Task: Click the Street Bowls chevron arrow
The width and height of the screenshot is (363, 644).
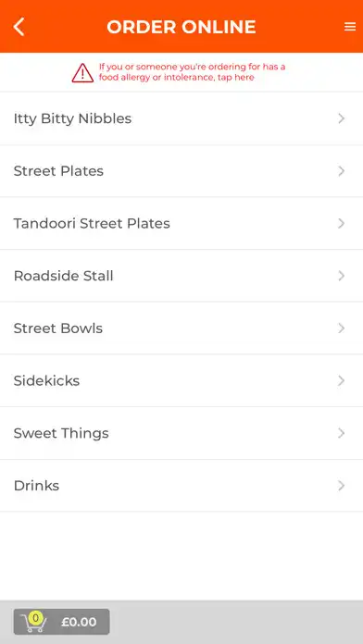Action: click(x=341, y=328)
